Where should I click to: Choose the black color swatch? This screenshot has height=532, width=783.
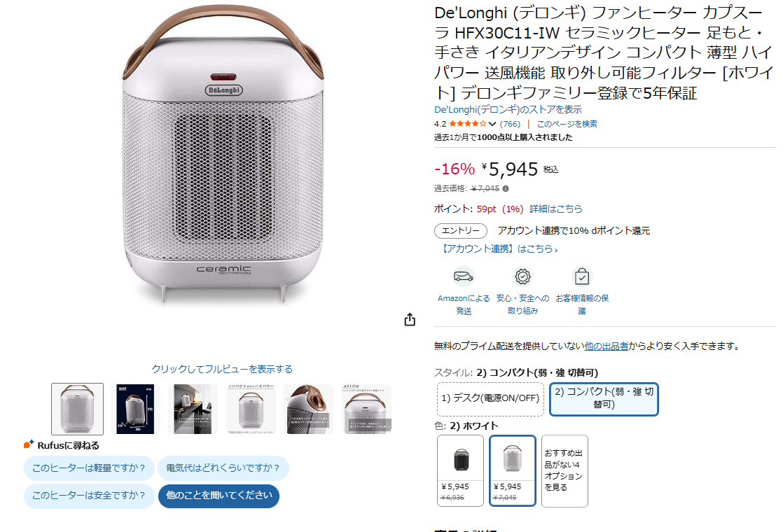pyautogui.click(x=460, y=470)
